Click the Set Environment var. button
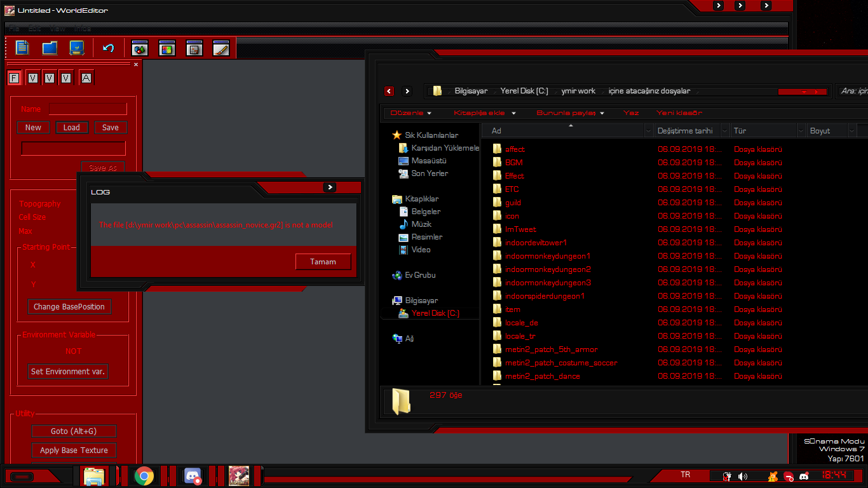 [68, 372]
